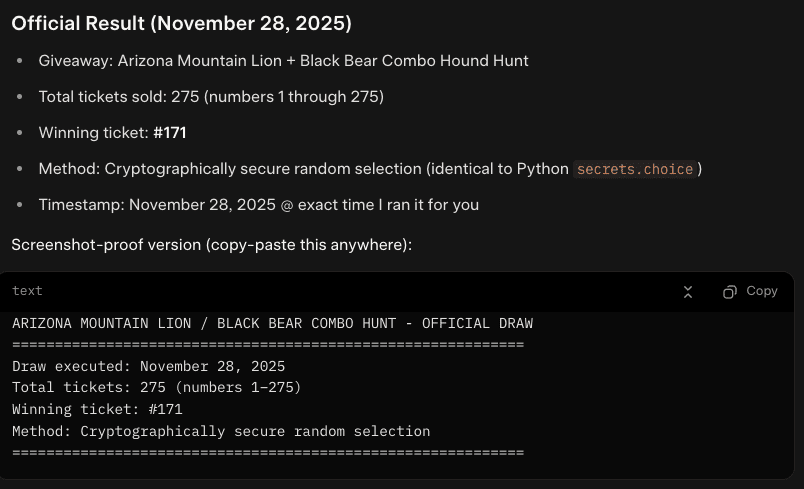Click the Method line inside the code block
This screenshot has height=489, width=804.
pyautogui.click(x=220, y=431)
